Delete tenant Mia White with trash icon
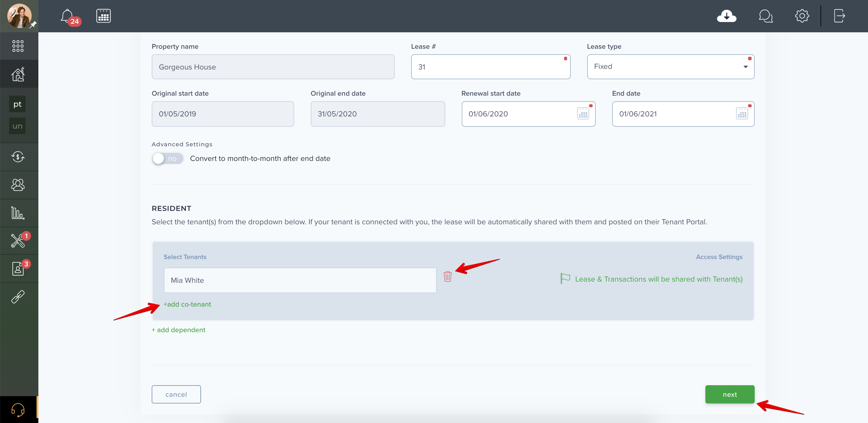Viewport: 868px width, 423px height. pos(447,276)
